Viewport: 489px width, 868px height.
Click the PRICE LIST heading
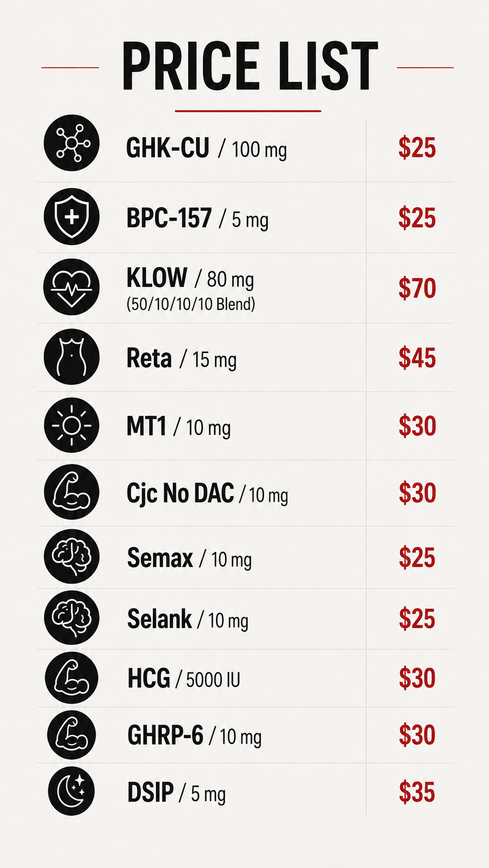249,66
